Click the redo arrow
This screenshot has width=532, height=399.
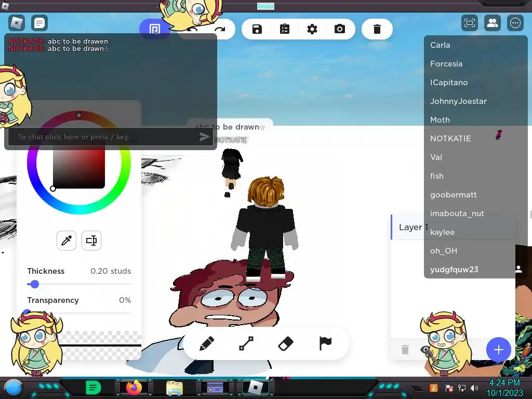coord(220,30)
